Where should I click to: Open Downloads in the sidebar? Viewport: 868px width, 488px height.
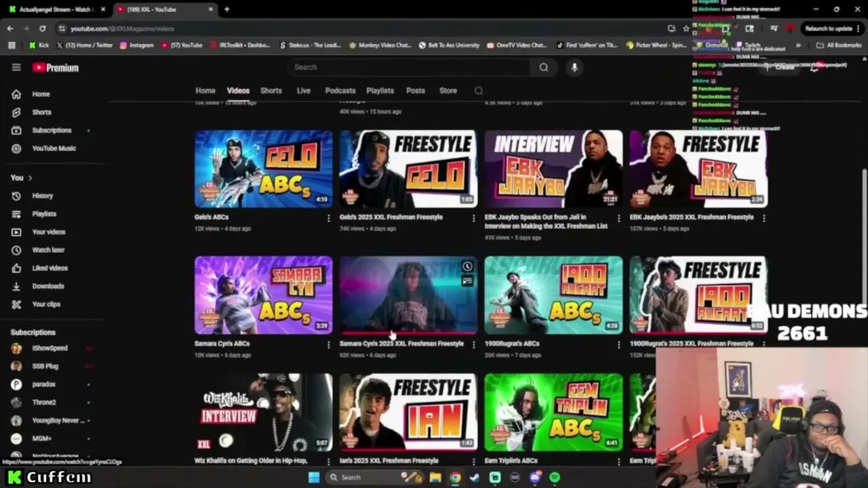(x=47, y=286)
